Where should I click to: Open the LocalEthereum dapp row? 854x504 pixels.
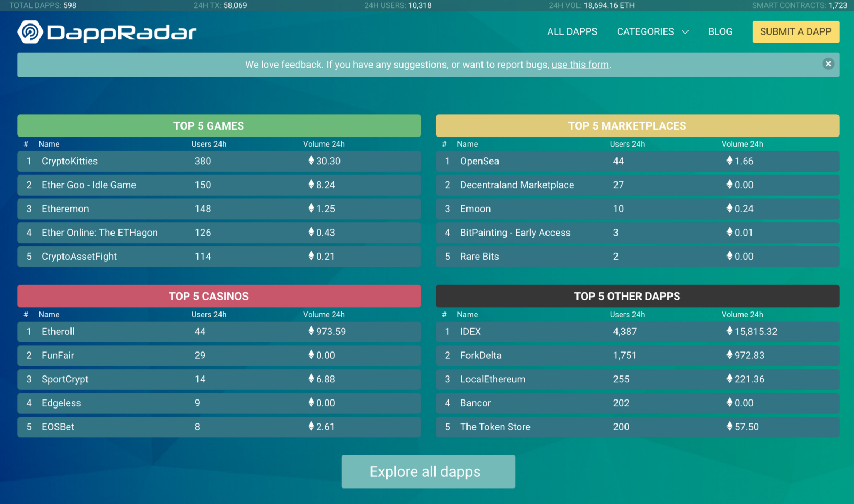coord(492,379)
